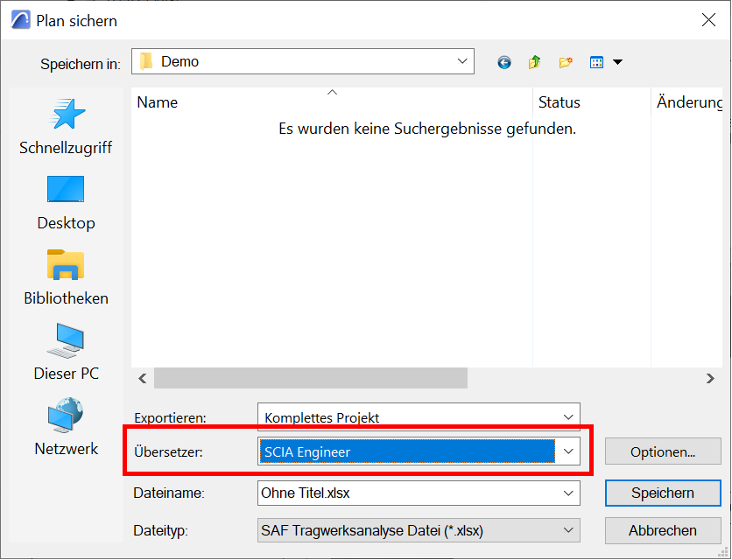The image size is (732, 560).
Task: Click the Optionen... button
Action: tap(663, 451)
